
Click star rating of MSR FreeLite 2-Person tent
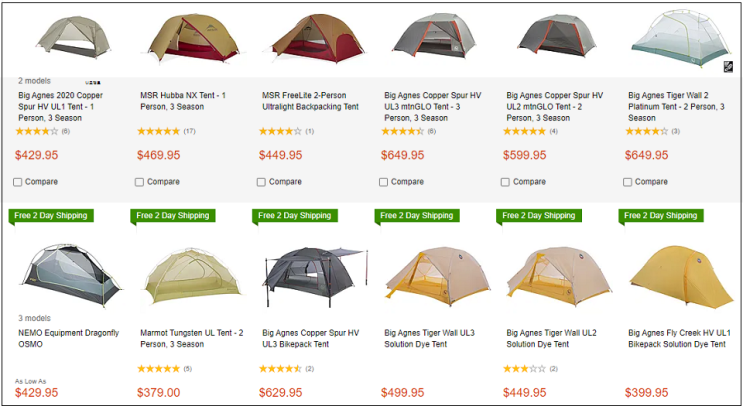point(280,131)
